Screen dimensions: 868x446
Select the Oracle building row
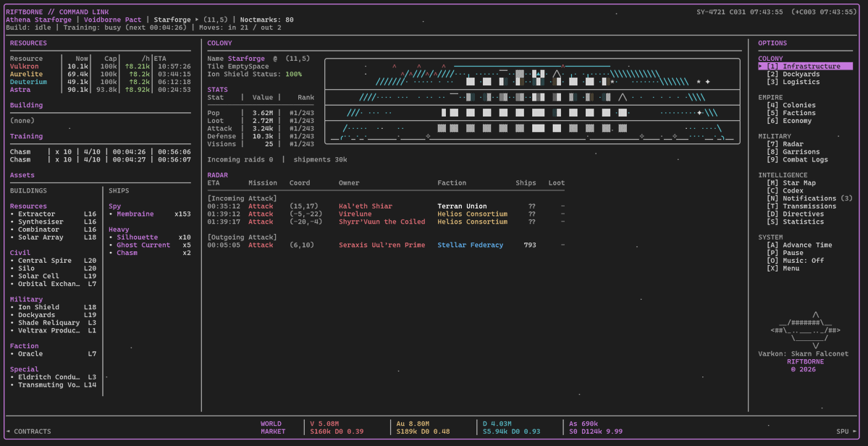pyautogui.click(x=53, y=353)
